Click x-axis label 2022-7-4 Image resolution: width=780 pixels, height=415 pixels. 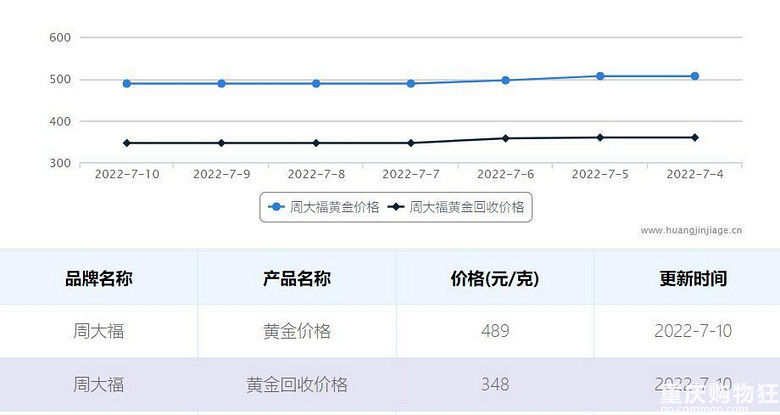click(x=695, y=174)
